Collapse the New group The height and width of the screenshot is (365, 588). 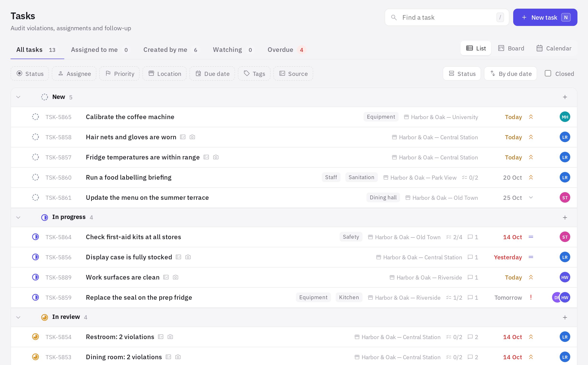[x=18, y=97]
